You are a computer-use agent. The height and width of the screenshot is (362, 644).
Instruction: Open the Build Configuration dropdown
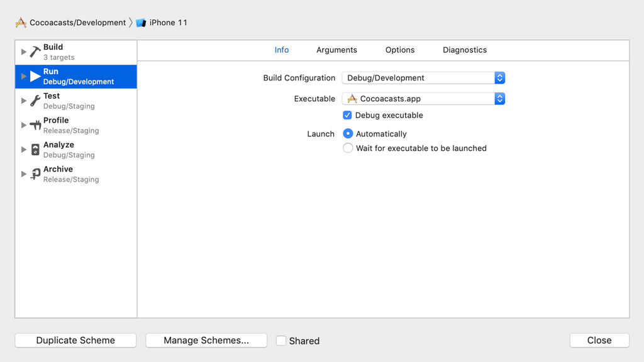500,77
